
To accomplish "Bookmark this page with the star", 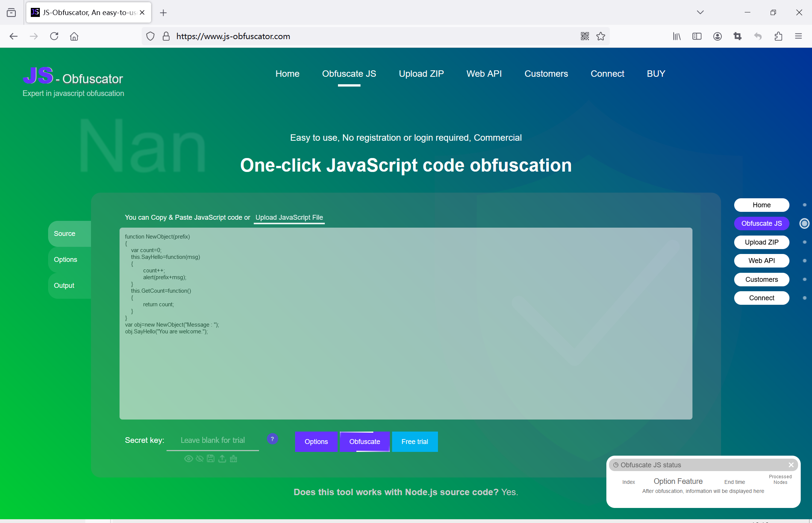I will pos(601,36).
